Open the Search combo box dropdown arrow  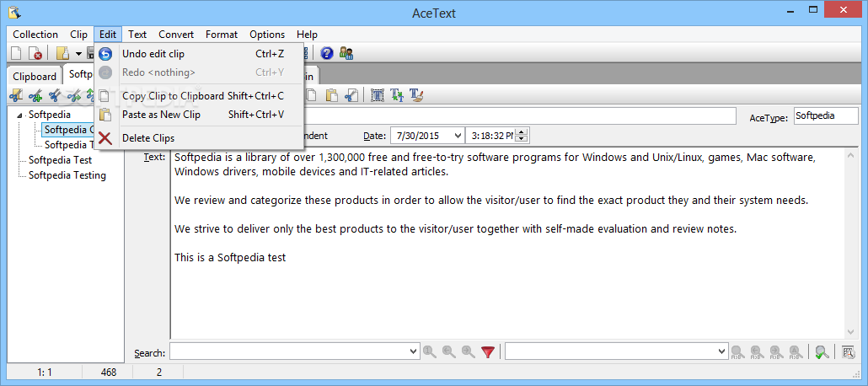pos(414,351)
